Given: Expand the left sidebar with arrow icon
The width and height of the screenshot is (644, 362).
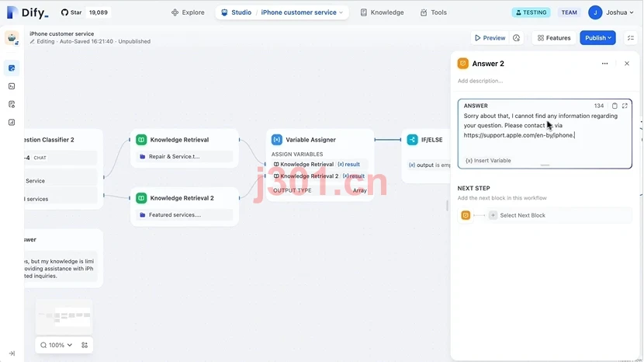Looking at the screenshot, I should 12,353.
